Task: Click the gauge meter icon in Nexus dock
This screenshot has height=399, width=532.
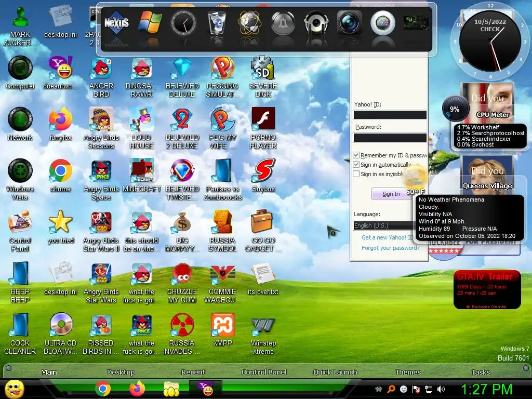Action: (x=382, y=23)
